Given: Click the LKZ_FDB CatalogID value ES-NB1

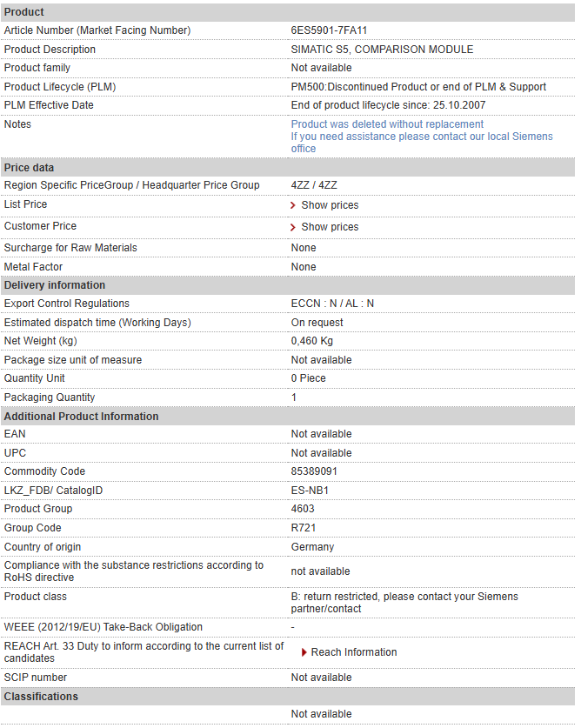Looking at the screenshot, I should pos(310,491).
